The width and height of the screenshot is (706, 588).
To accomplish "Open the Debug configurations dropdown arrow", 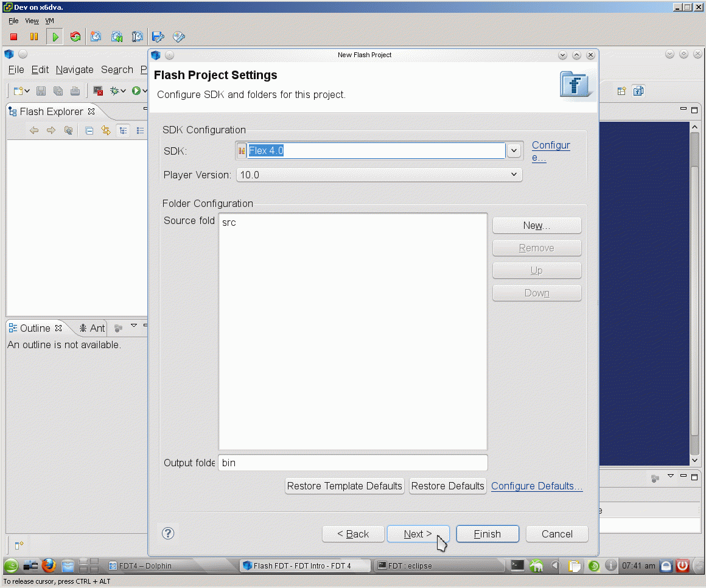I will point(124,91).
